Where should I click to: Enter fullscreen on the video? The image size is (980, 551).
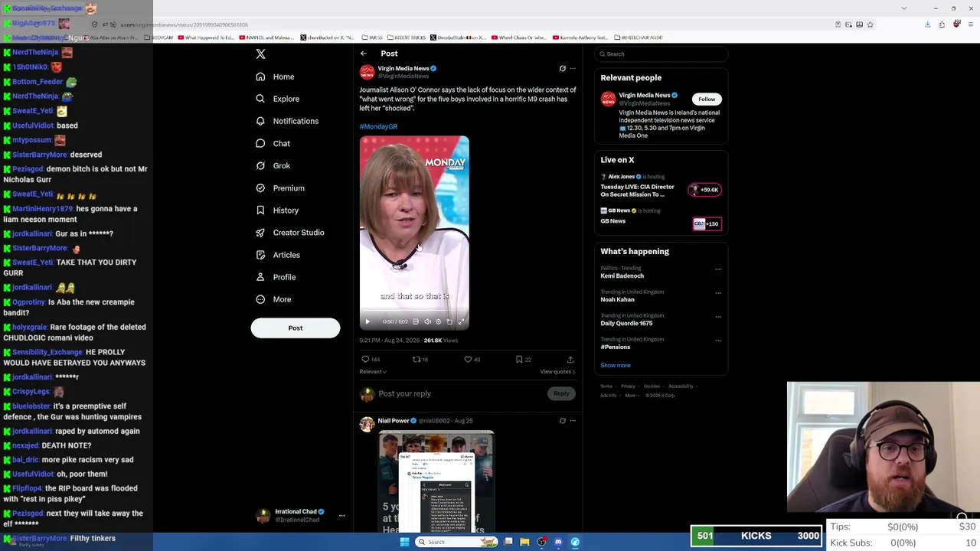click(461, 321)
